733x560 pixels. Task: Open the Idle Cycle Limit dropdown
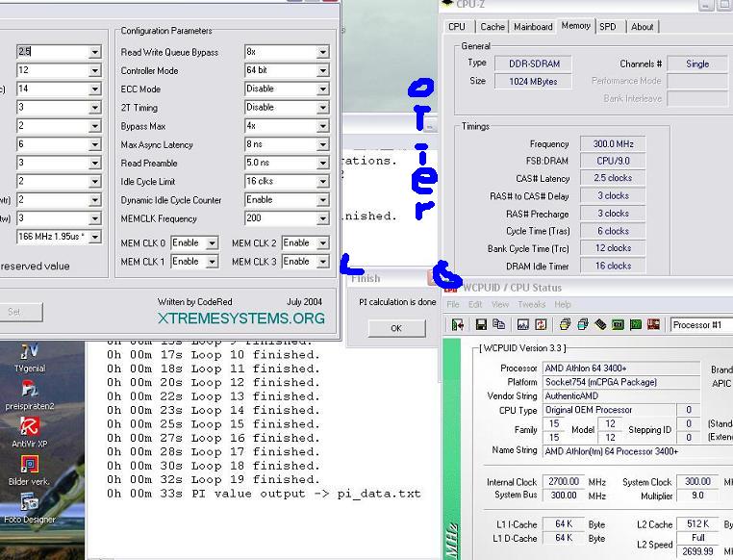(322, 181)
